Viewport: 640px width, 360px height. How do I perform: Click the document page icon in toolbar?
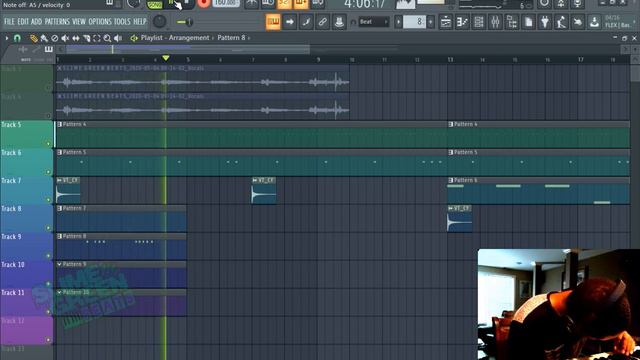pyautogui.click(x=528, y=22)
